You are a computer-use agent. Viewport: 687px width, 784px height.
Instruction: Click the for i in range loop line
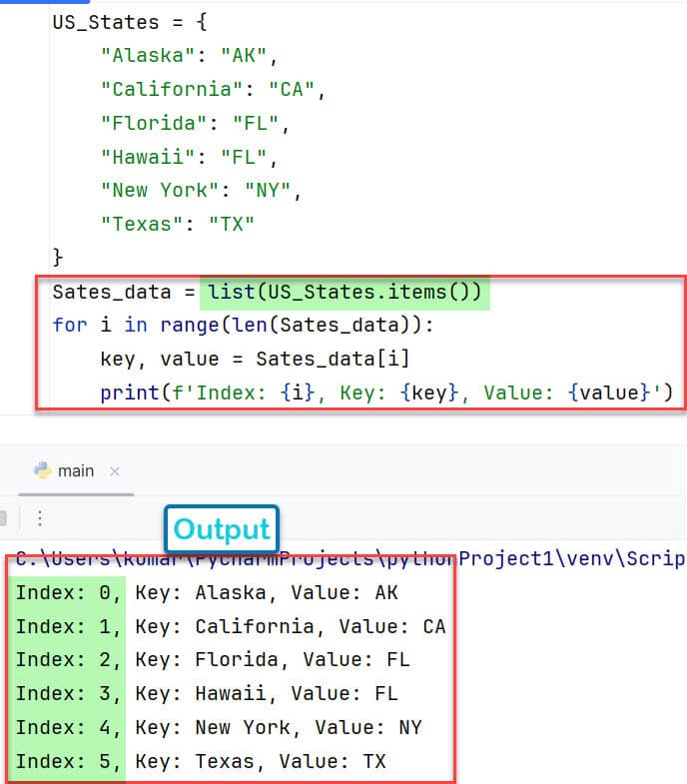pyautogui.click(x=243, y=326)
